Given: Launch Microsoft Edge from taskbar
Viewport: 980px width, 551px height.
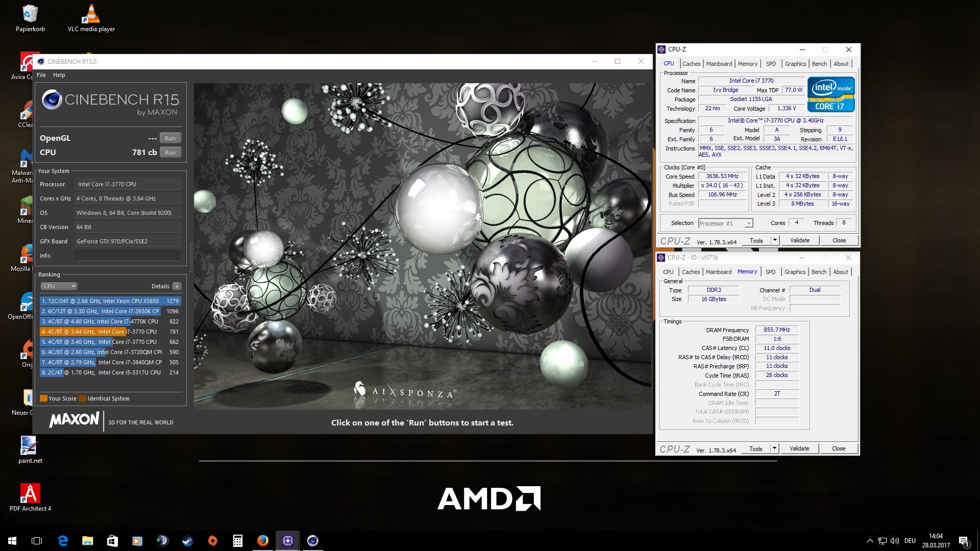Looking at the screenshot, I should [63, 541].
